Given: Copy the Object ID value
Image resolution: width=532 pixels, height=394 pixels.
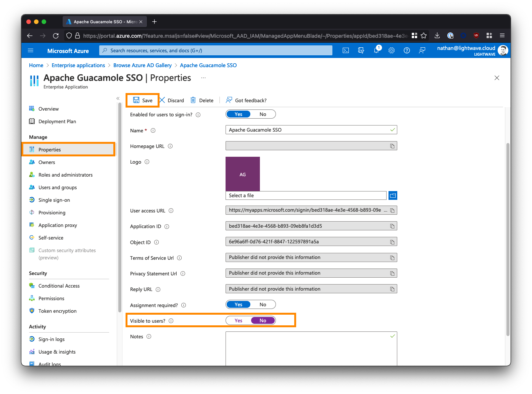Looking at the screenshot, I should [x=392, y=242].
